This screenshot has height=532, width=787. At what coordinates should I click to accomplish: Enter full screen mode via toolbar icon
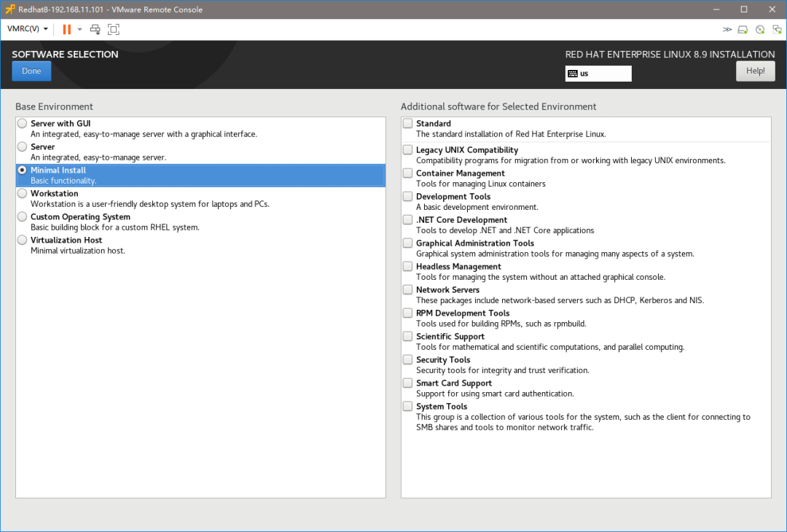point(114,29)
